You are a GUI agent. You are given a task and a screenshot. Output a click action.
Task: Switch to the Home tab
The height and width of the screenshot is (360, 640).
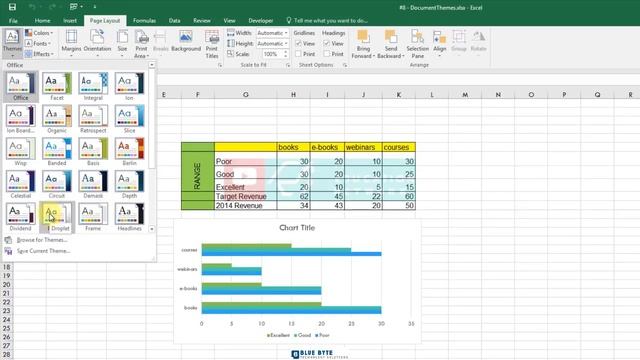click(x=42, y=20)
